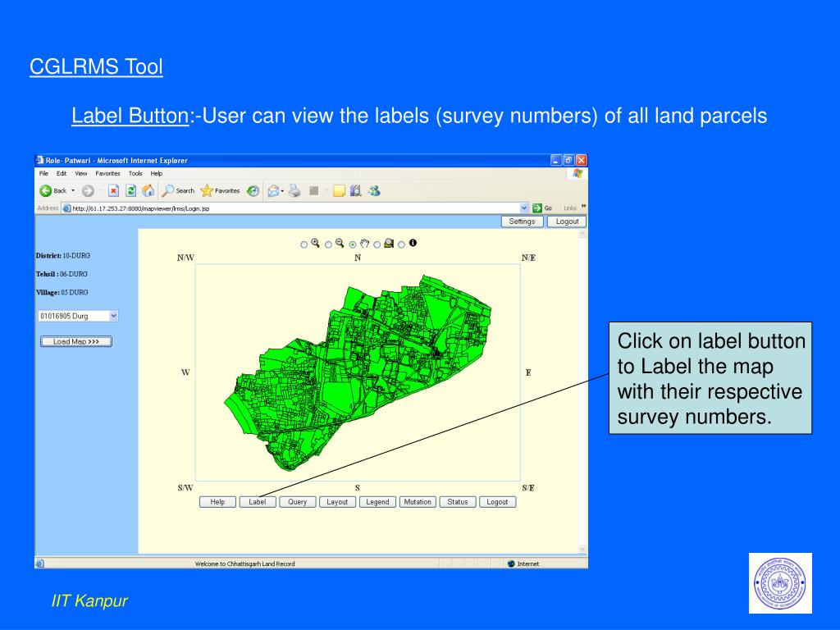
Task: Open the Tools menu
Action: 134,173
